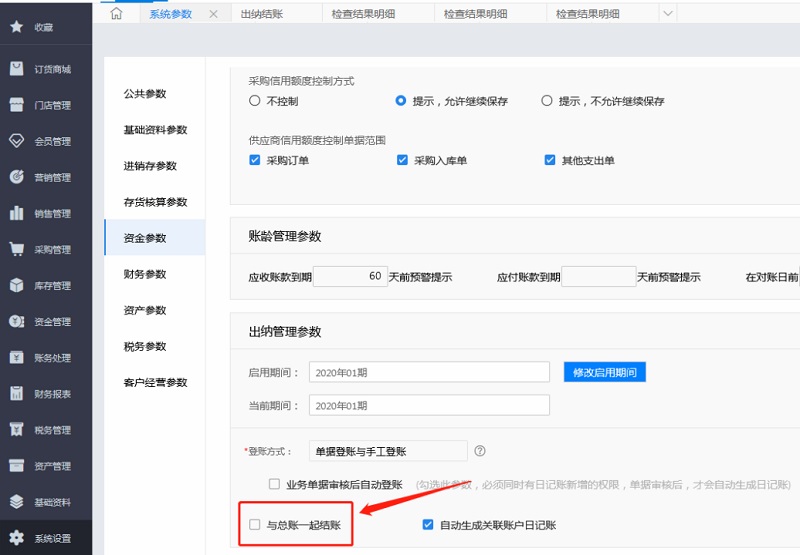800x555 pixels.
Task: Close the 系统参数 tab
Action: (x=213, y=14)
